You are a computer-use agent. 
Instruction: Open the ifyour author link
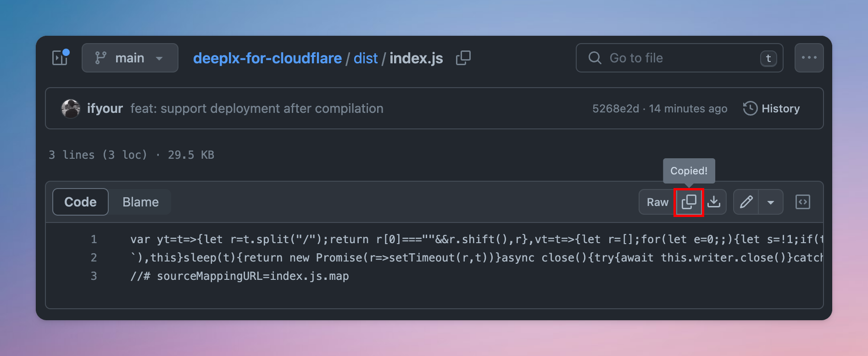click(x=105, y=109)
